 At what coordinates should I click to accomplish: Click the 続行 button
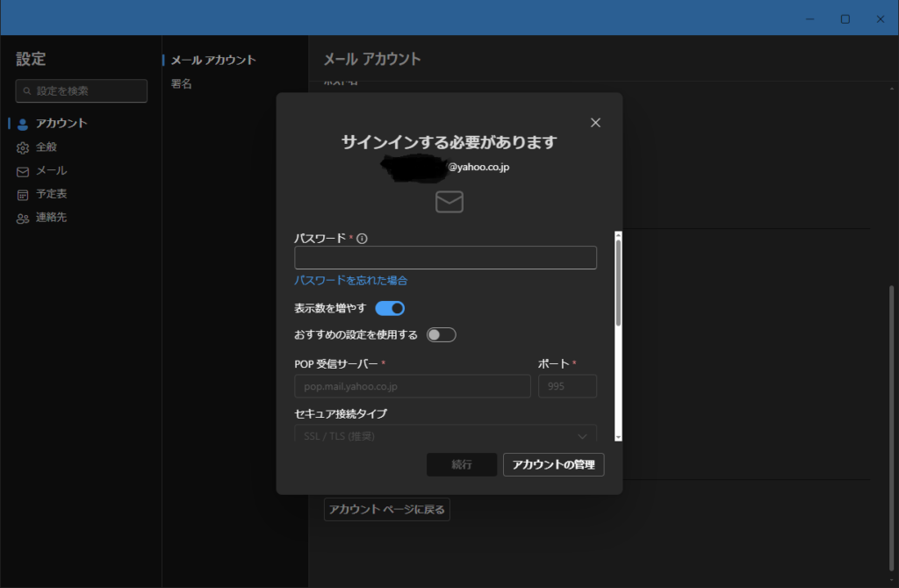tap(462, 464)
